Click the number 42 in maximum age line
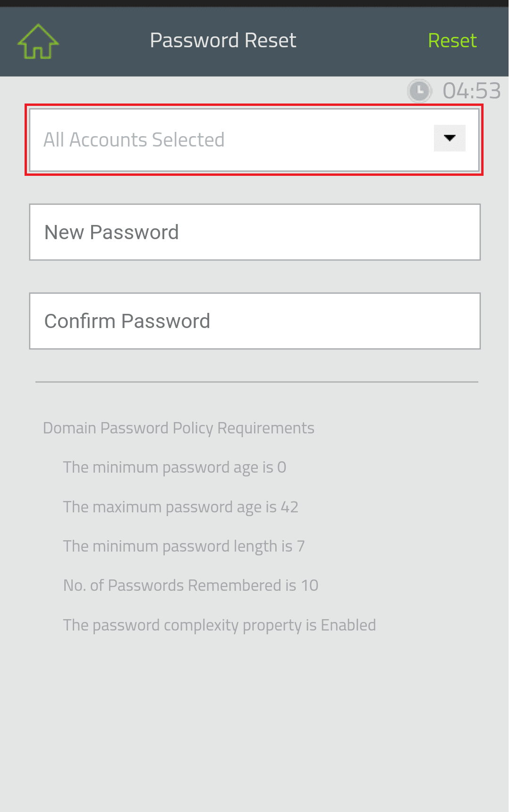This screenshot has height=812, width=510. point(289,507)
